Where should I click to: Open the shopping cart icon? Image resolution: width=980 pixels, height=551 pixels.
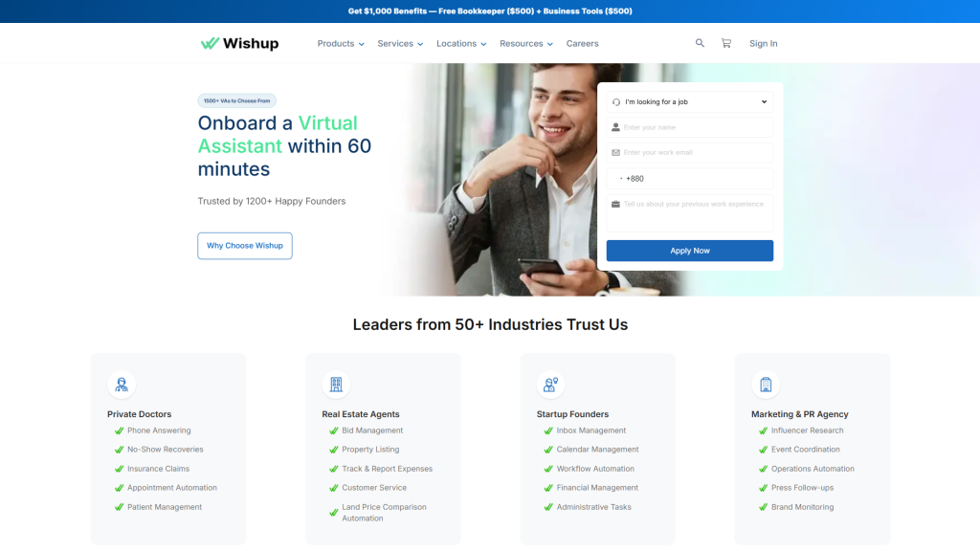click(726, 43)
